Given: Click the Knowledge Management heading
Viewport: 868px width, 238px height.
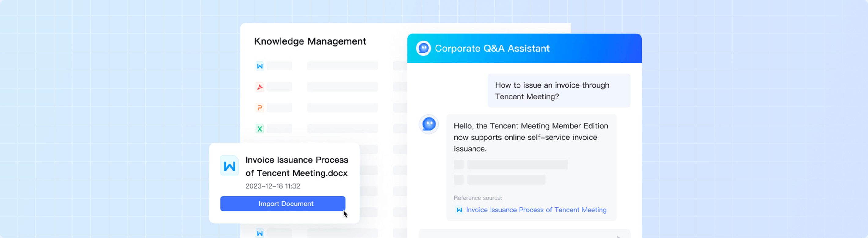Looking at the screenshot, I should 310,41.
